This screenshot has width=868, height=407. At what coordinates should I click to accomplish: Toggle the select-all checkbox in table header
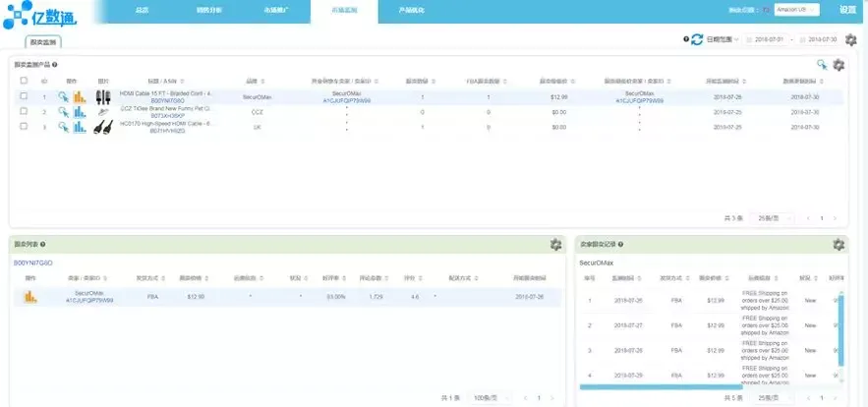(24, 81)
